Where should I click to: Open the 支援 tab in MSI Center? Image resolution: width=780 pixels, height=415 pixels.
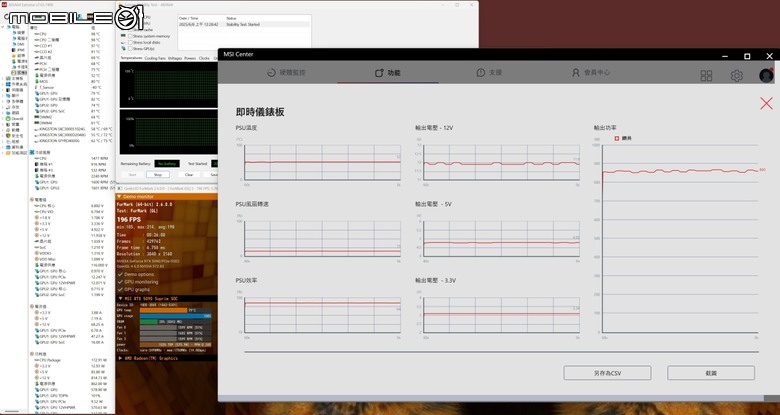coord(489,73)
